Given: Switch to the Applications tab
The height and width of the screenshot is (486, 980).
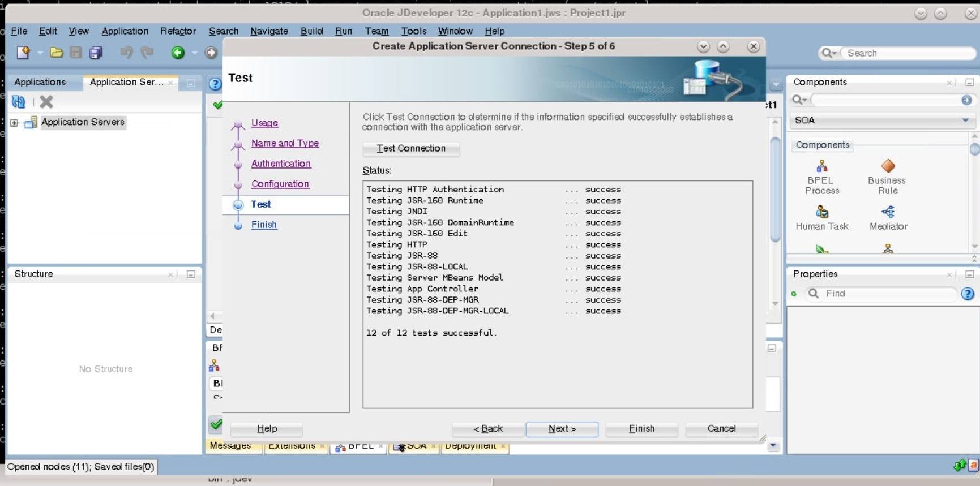Looking at the screenshot, I should click(40, 82).
